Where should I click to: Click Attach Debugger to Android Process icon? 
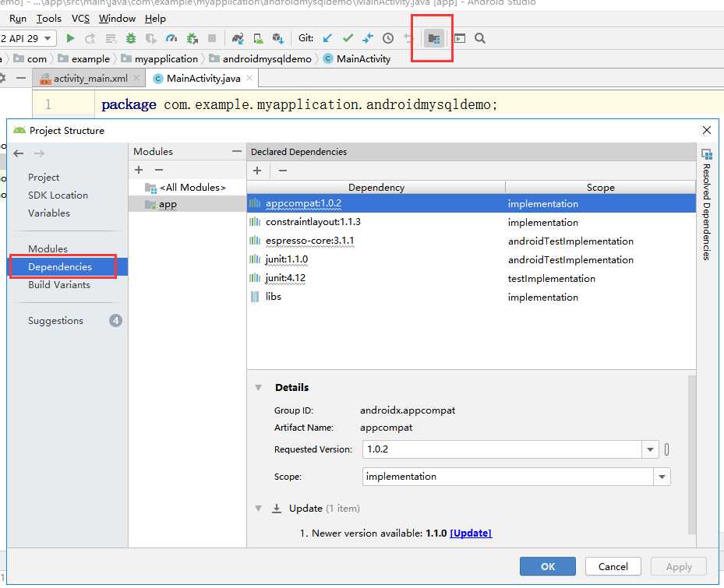point(192,38)
